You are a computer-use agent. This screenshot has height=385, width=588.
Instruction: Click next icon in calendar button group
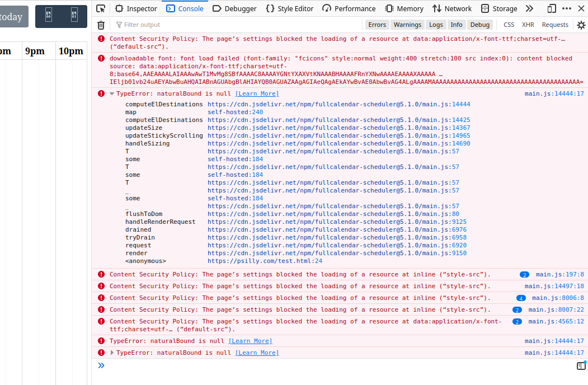pos(74,15)
